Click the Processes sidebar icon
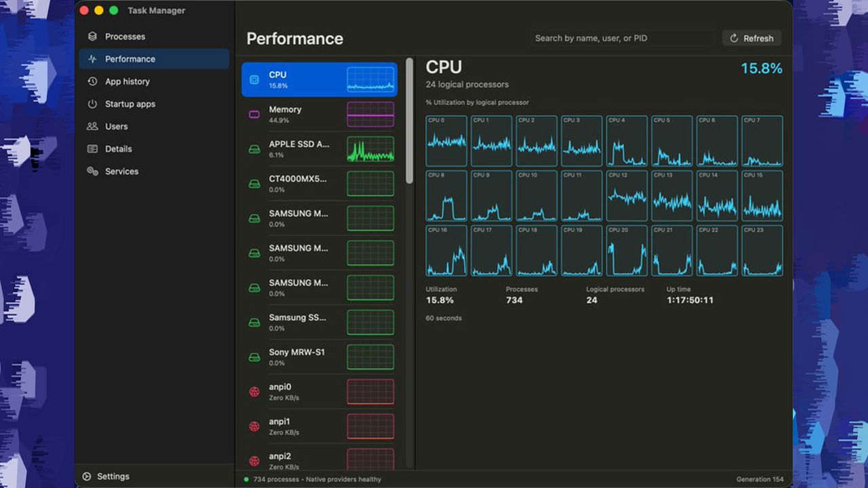 [x=92, y=37]
